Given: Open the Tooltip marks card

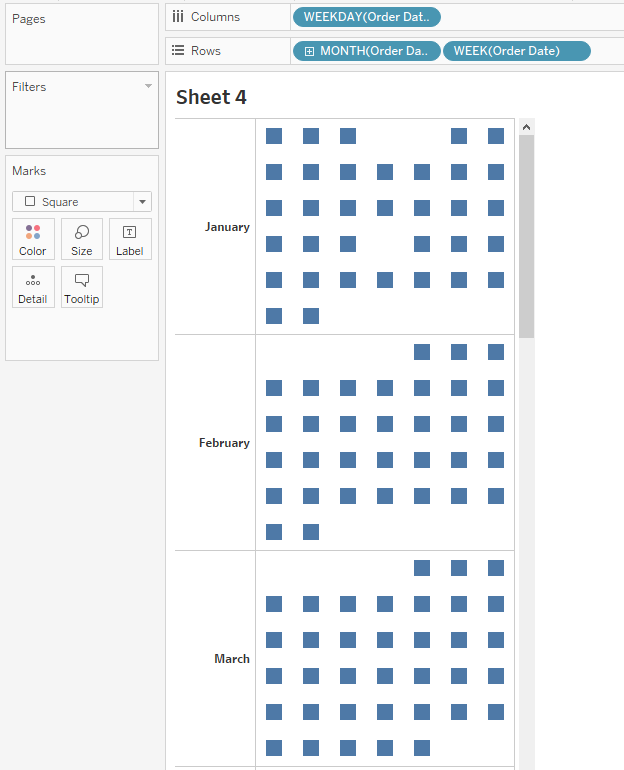Looking at the screenshot, I should (82, 288).
